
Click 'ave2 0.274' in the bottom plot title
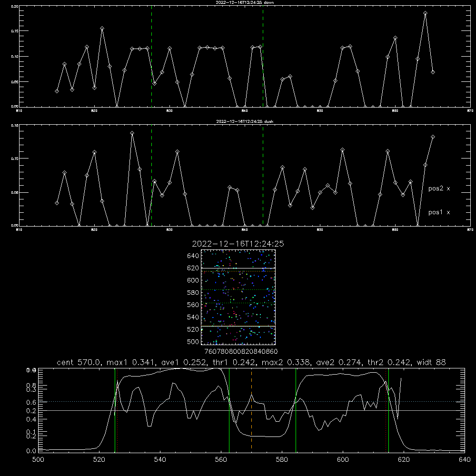pos(338,362)
